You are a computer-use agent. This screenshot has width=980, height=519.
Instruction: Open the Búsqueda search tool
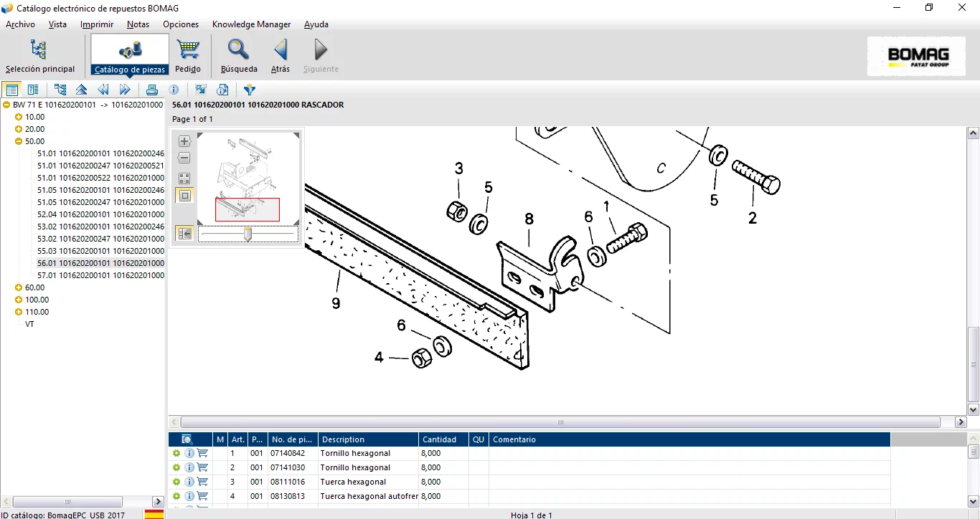pos(238,55)
